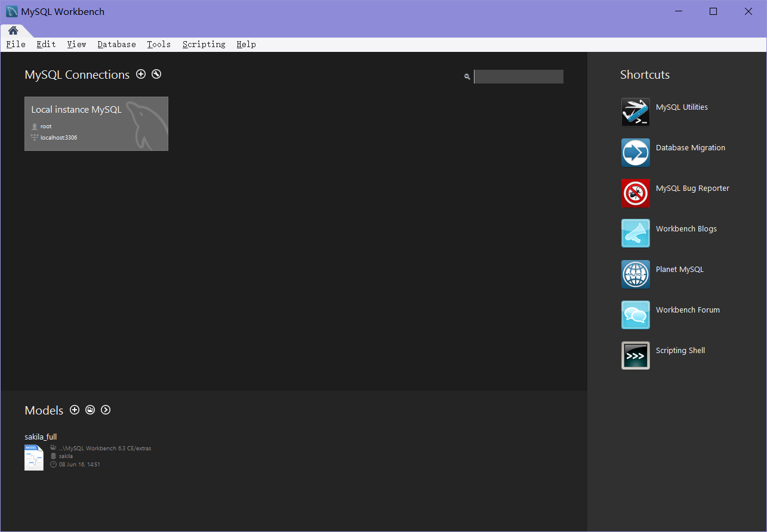Expand the Models arrow options icon
The width and height of the screenshot is (767, 532).
click(x=106, y=410)
